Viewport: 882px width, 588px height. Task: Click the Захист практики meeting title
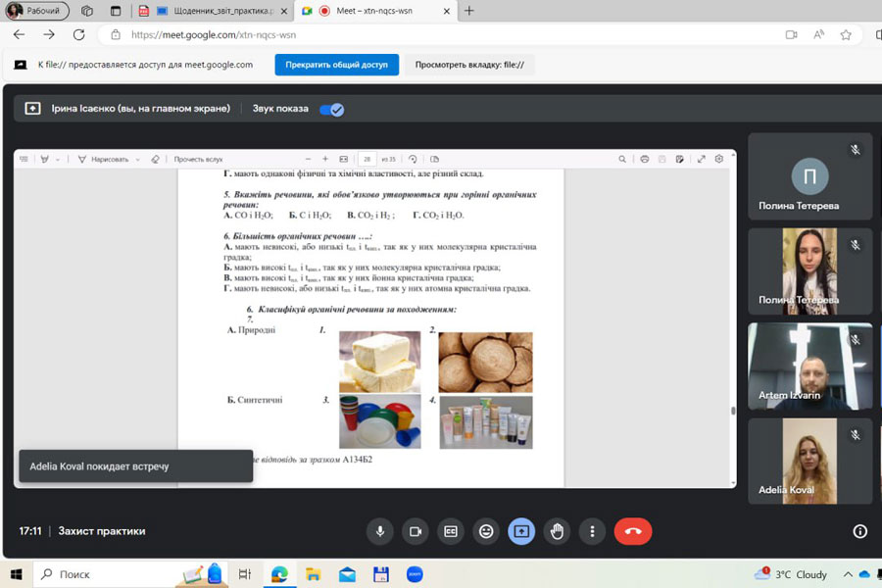pos(102,531)
